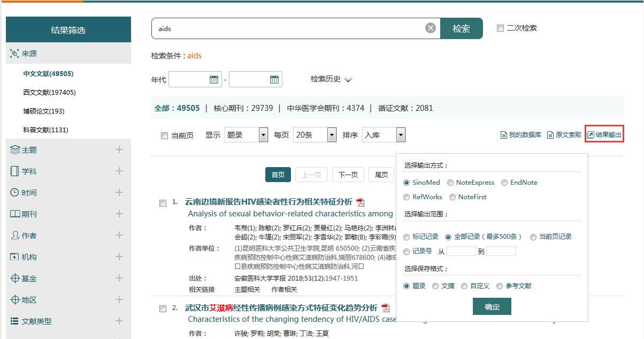Open the start year calendar picker
This screenshot has width=644, height=339.
[214, 80]
